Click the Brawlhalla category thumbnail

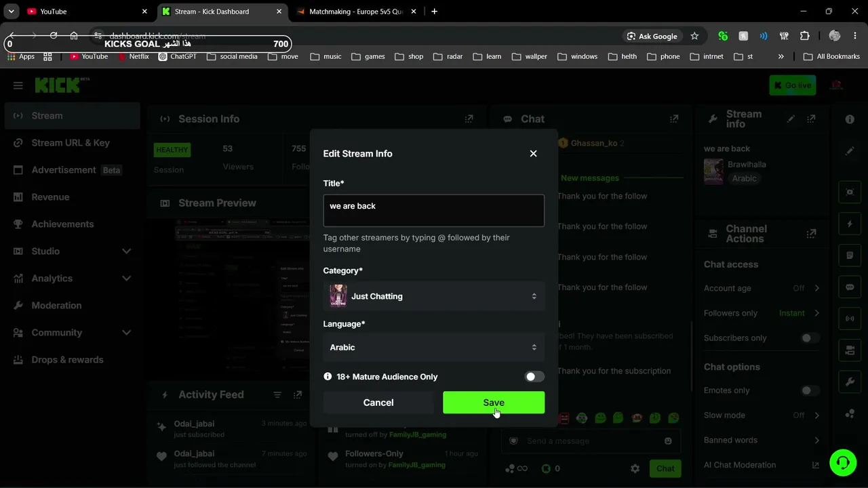713,171
